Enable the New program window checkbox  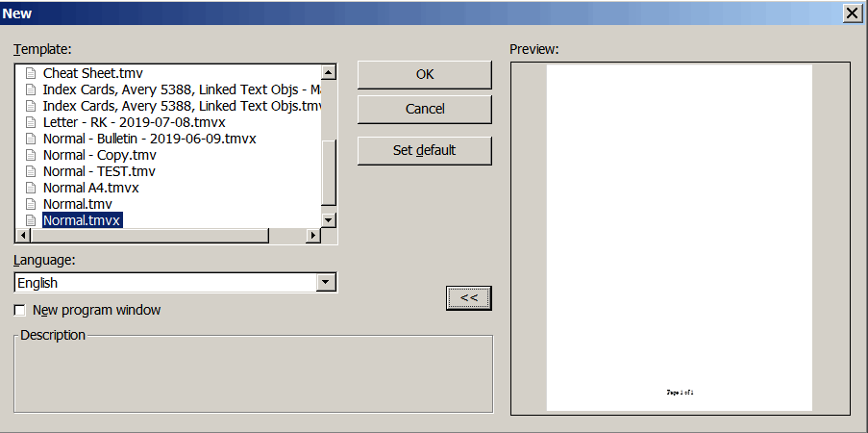pyautogui.click(x=20, y=311)
